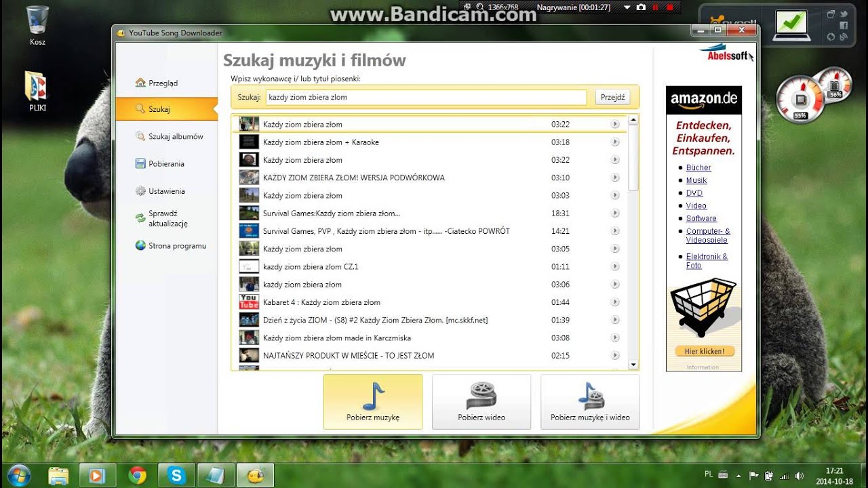Click the results list scroll-down arrow
The height and width of the screenshot is (488, 868).
633,365
